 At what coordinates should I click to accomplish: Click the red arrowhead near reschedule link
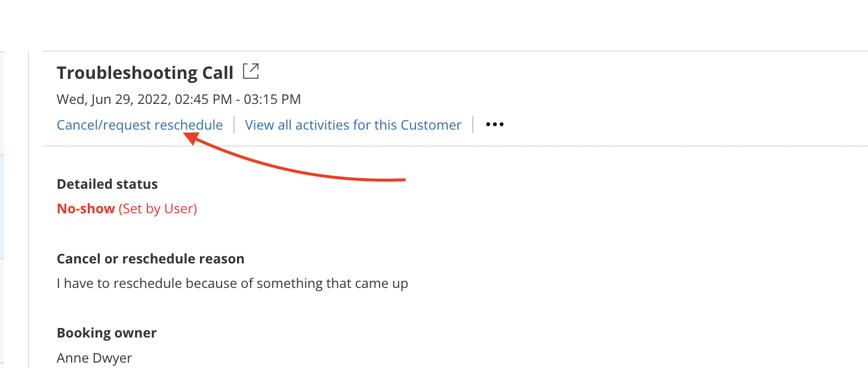(190, 138)
